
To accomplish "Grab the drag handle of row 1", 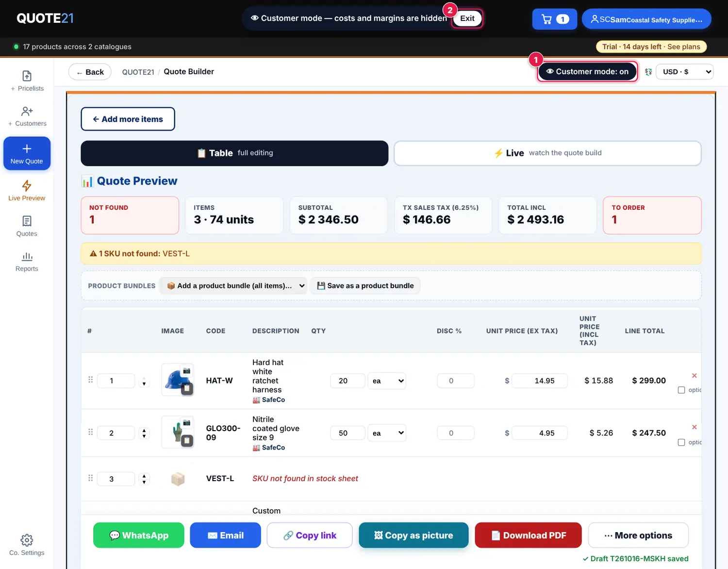I will [90, 380].
